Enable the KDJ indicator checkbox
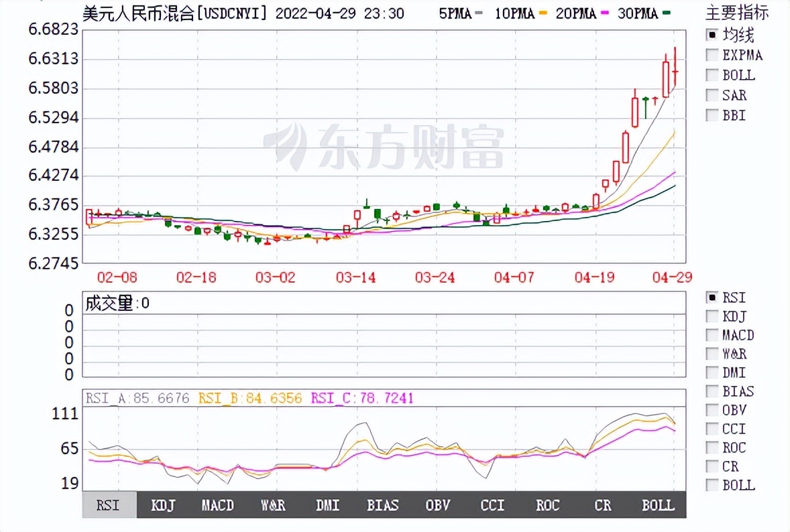The height and width of the screenshot is (532, 790). tap(711, 316)
